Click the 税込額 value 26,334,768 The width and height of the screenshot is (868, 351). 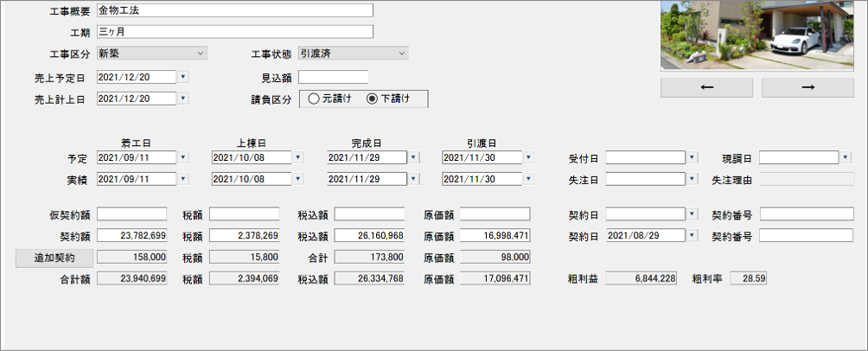(369, 279)
